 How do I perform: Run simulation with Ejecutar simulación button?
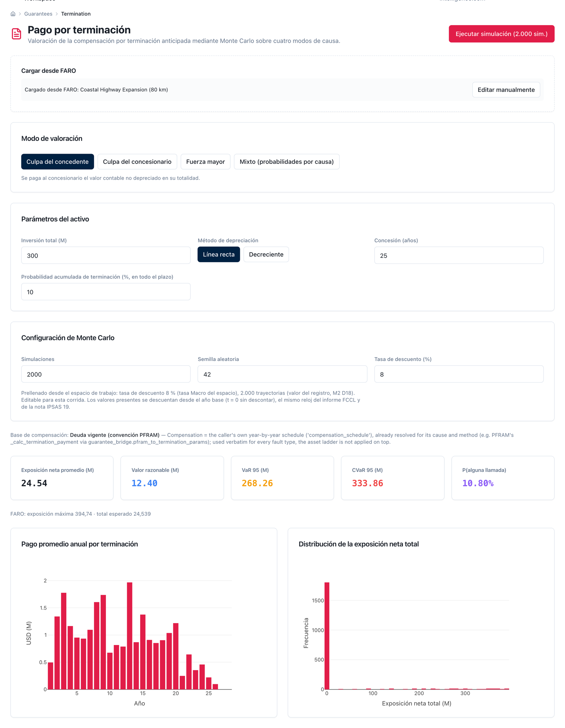tap(501, 34)
